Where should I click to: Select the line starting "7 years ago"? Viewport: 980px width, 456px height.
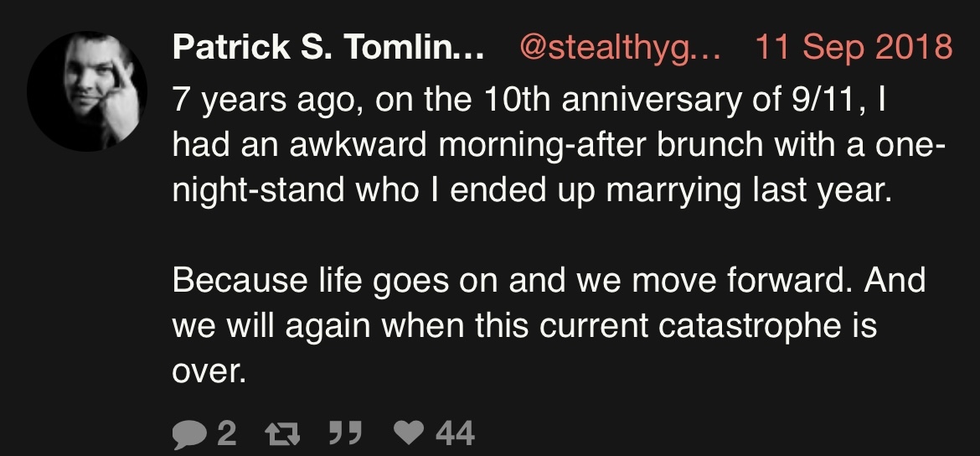click(529, 101)
